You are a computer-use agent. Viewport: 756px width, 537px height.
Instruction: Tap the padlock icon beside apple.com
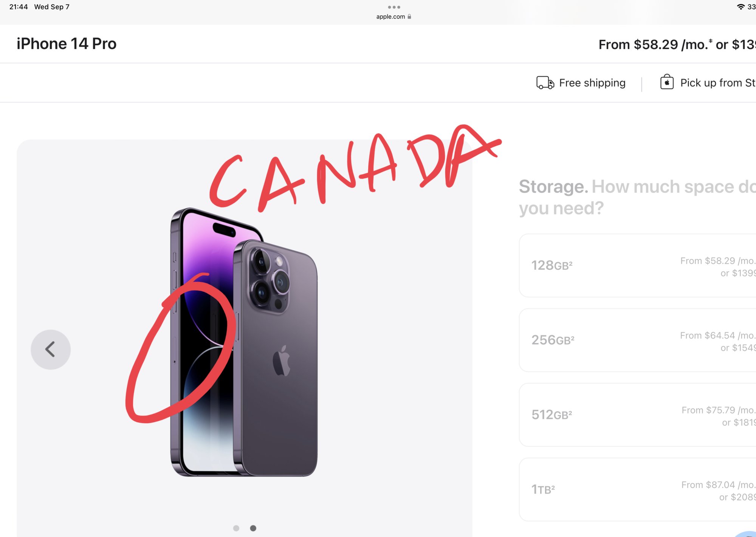(x=409, y=17)
